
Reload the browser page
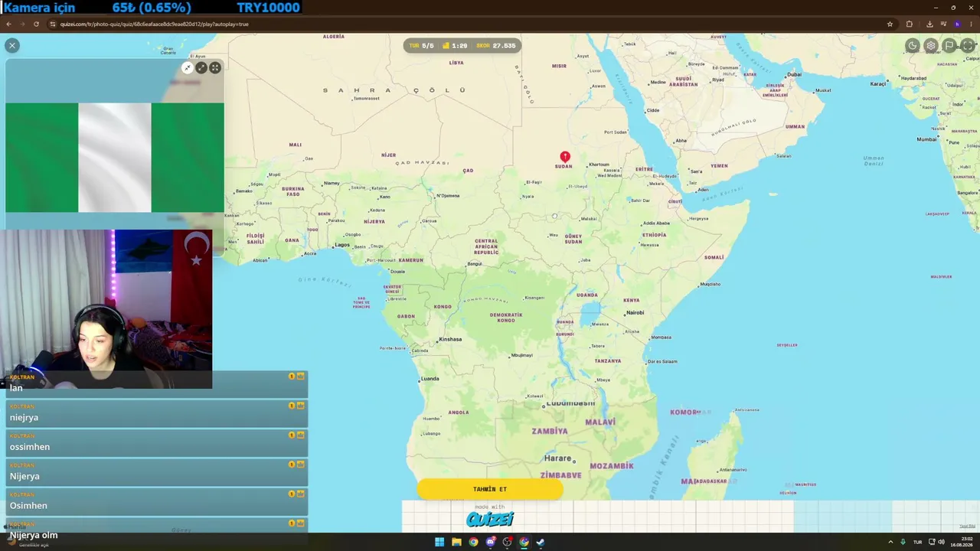click(36, 24)
